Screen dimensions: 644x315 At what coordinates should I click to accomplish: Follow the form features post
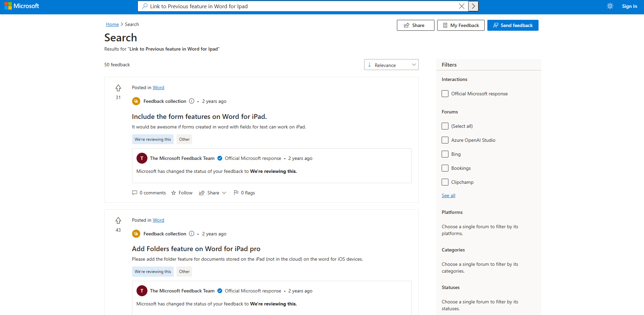(x=182, y=193)
